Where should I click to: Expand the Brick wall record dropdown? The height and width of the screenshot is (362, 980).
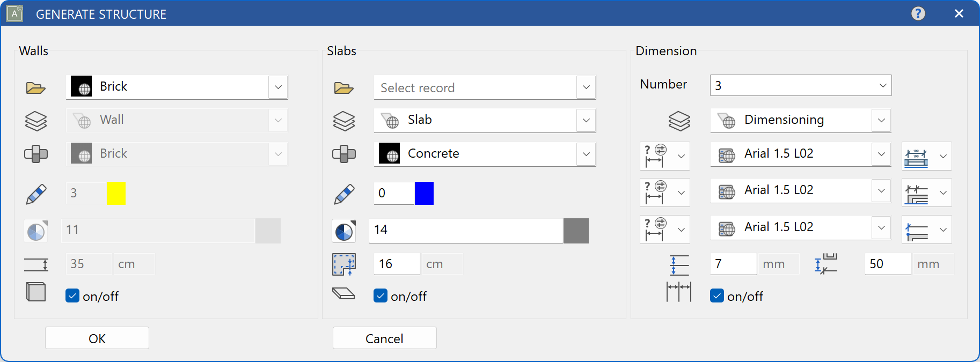(278, 87)
